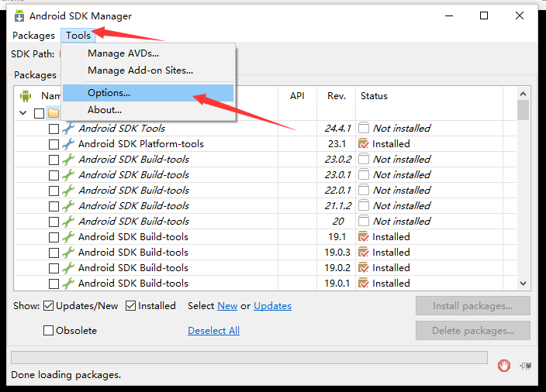Click wrench icon of Build-tools rev 20
The width and height of the screenshot is (546, 392).
(x=68, y=222)
